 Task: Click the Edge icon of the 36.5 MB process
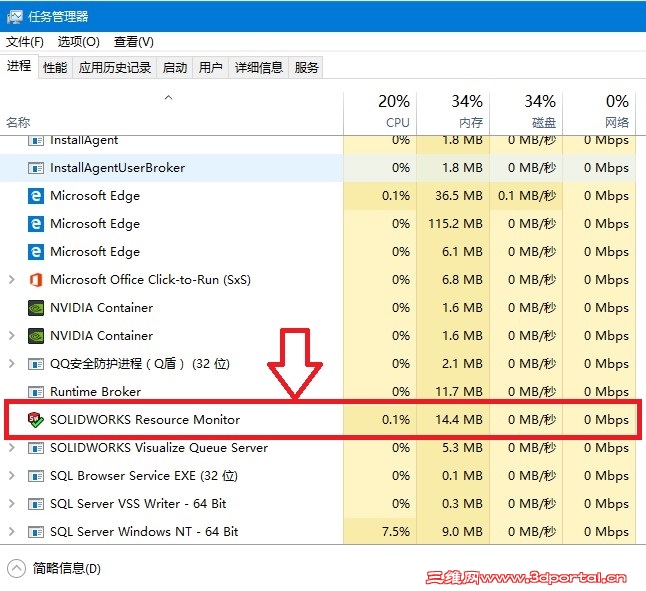(x=36, y=196)
